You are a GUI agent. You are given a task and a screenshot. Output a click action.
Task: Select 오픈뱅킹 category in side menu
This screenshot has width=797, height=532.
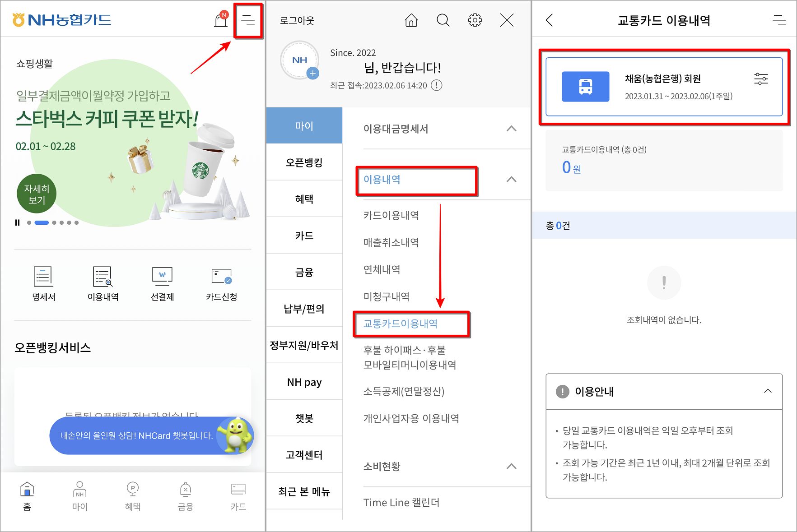(304, 162)
